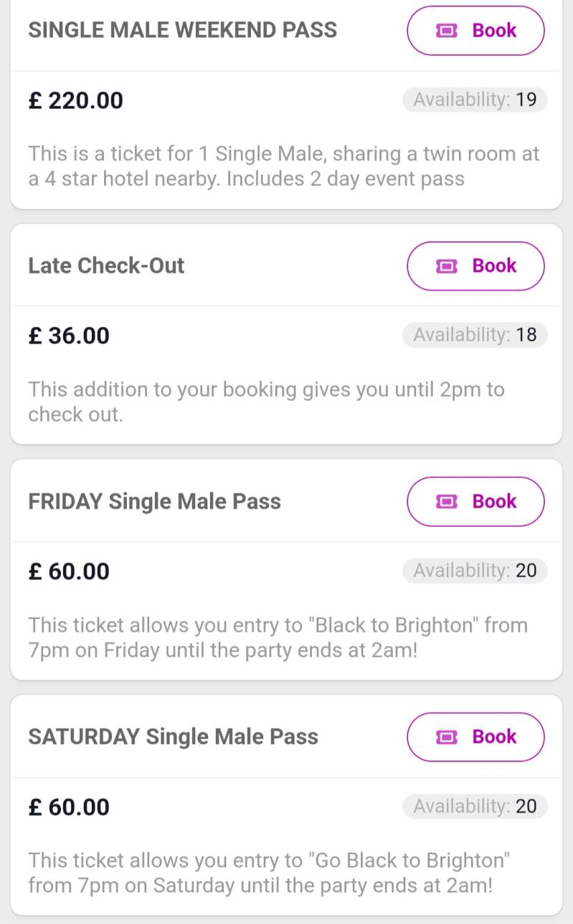Click Availability 20 badge on Saturday pass
Image resolution: width=573 pixels, height=924 pixels.
(x=475, y=806)
